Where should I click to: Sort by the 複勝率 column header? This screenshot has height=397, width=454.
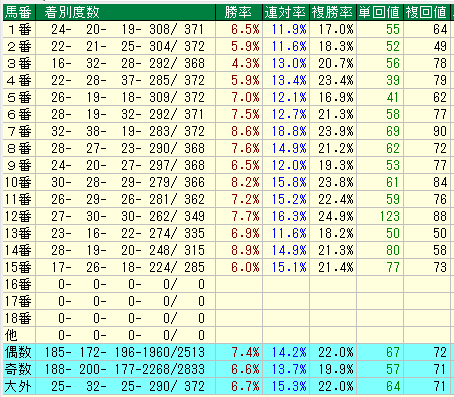click(x=333, y=12)
